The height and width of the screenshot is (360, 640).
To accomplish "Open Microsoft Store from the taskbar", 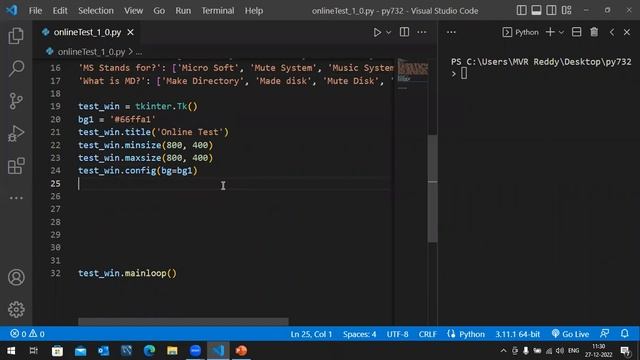I will point(57,351).
